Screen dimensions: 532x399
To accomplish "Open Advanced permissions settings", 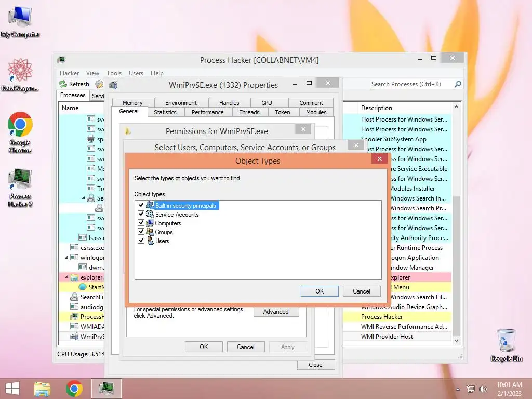I will pos(276,312).
